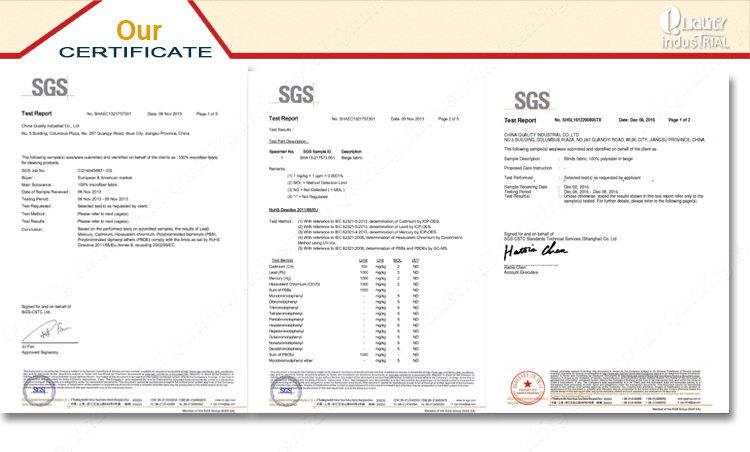The image size is (750, 452).
Task: Open the Page 2 of 5 RoHS results certificate
Action: click(x=367, y=242)
